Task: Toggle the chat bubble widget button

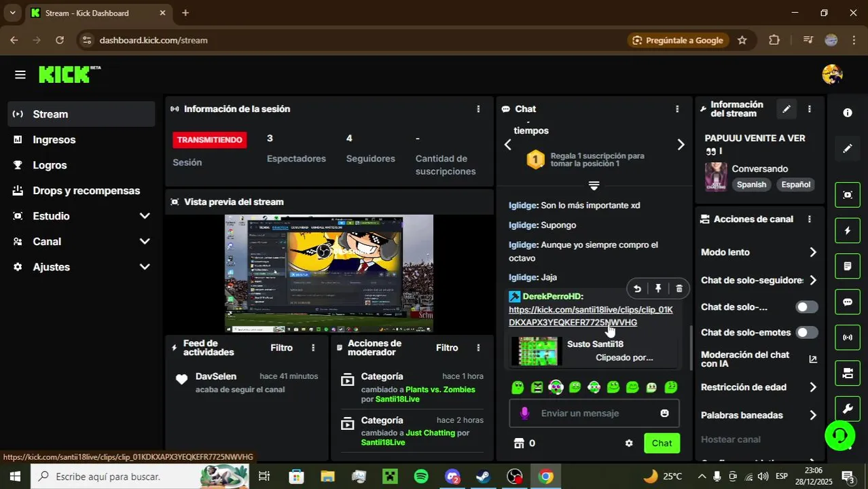Action: tap(848, 302)
